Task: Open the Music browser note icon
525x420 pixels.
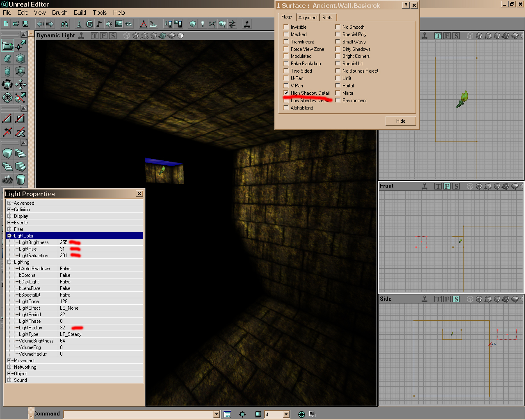Action: 99,24
